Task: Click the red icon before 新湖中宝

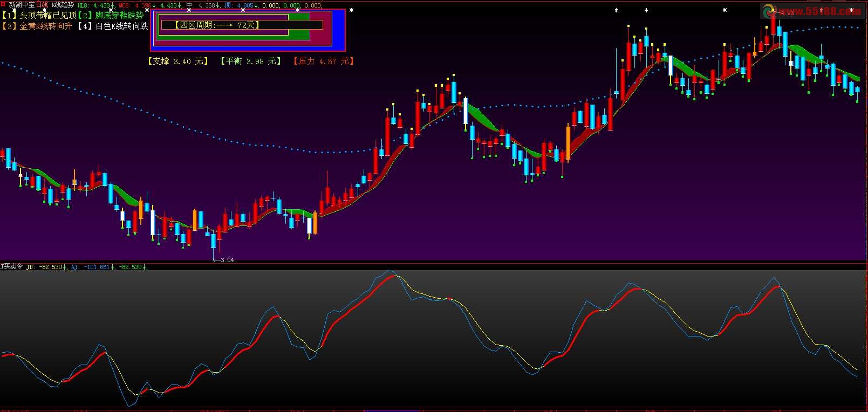Action: tap(3, 4)
